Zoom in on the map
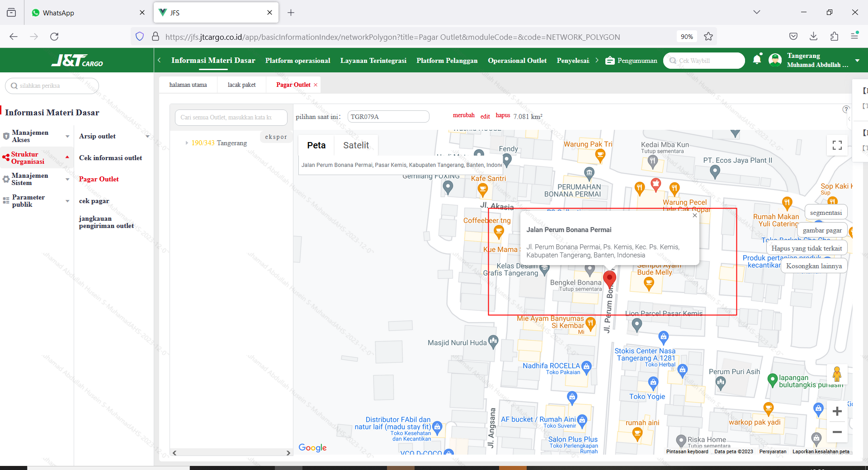Image resolution: width=868 pixels, height=470 pixels. (x=837, y=411)
